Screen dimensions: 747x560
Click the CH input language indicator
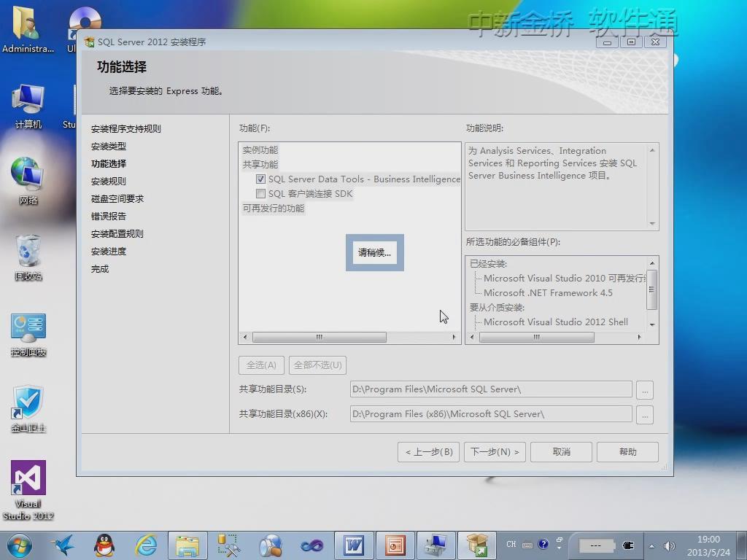click(x=511, y=544)
